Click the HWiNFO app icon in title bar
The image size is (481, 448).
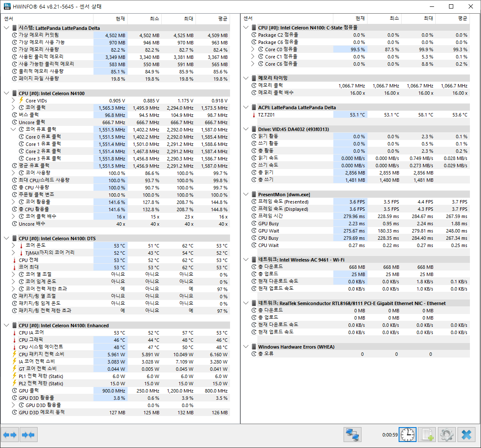click(6, 6)
